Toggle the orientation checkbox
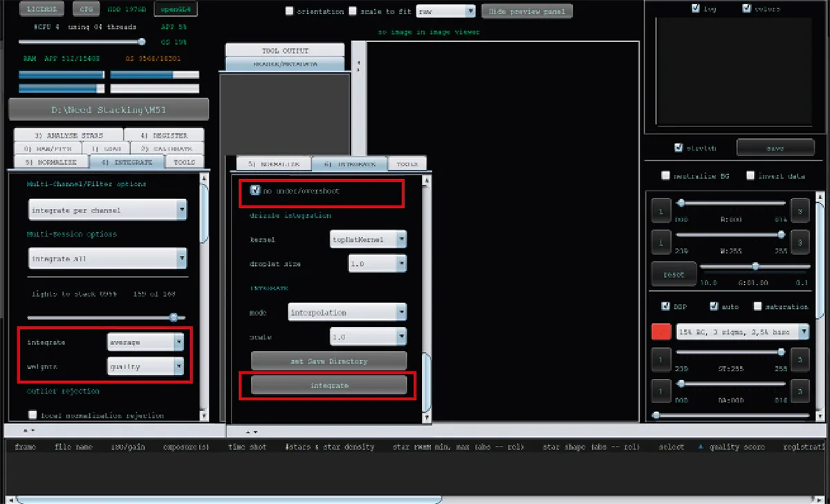830x504 pixels. point(290,12)
